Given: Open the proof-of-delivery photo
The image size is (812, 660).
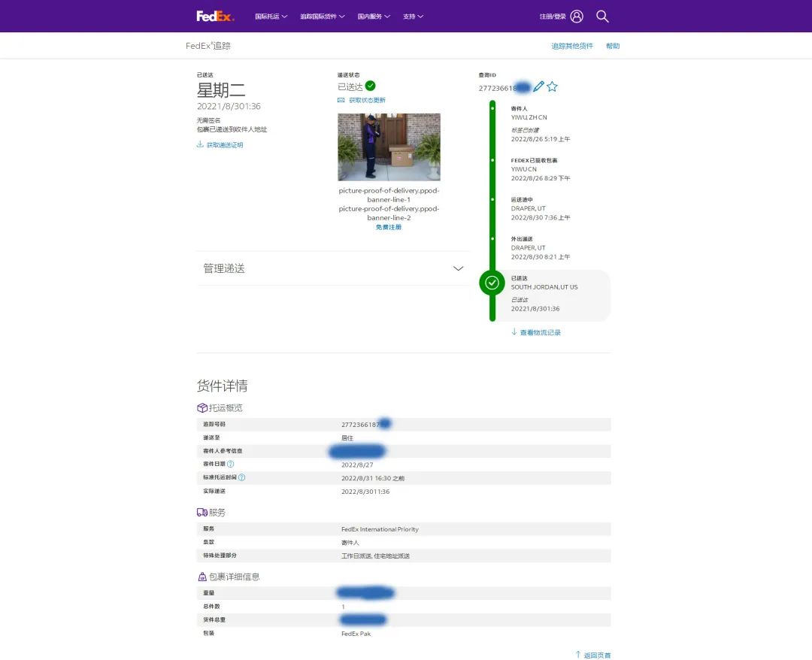Looking at the screenshot, I should (x=389, y=147).
